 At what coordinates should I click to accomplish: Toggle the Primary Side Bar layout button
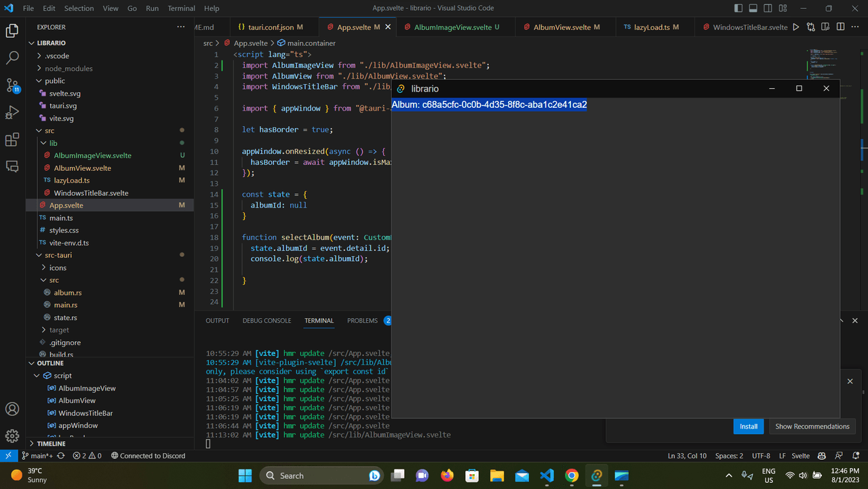coord(738,8)
